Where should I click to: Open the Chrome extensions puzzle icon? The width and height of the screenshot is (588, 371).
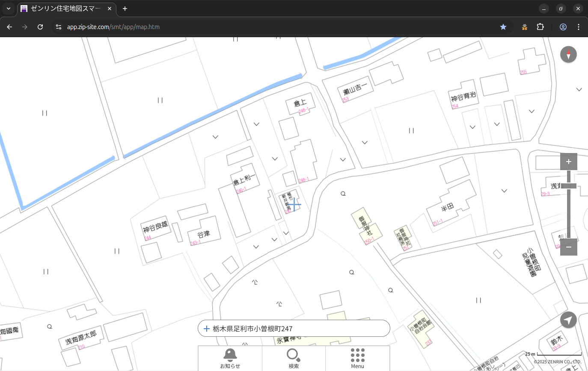tap(540, 27)
